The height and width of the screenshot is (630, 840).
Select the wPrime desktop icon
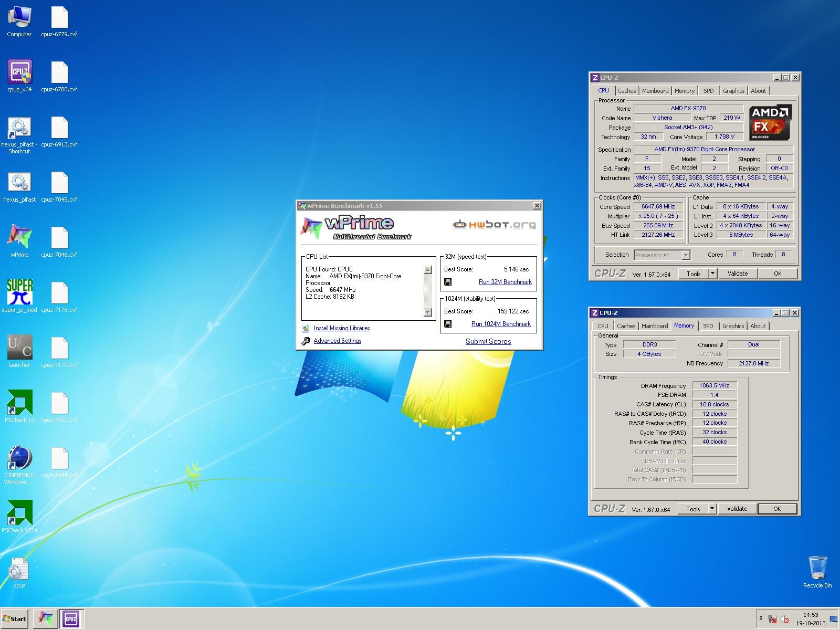[19, 242]
